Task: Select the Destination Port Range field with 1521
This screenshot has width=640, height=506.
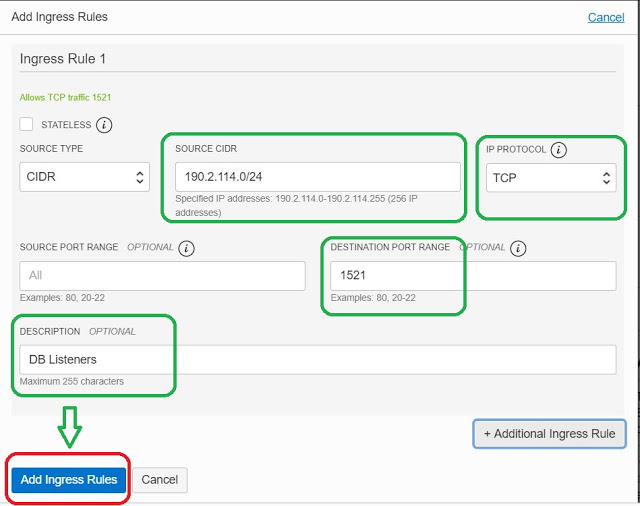Action: pyautogui.click(x=474, y=275)
